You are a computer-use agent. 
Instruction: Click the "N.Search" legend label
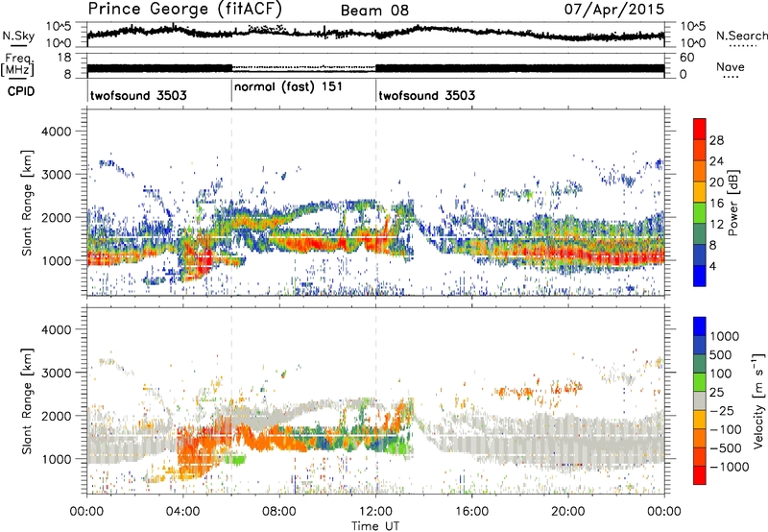(x=741, y=36)
